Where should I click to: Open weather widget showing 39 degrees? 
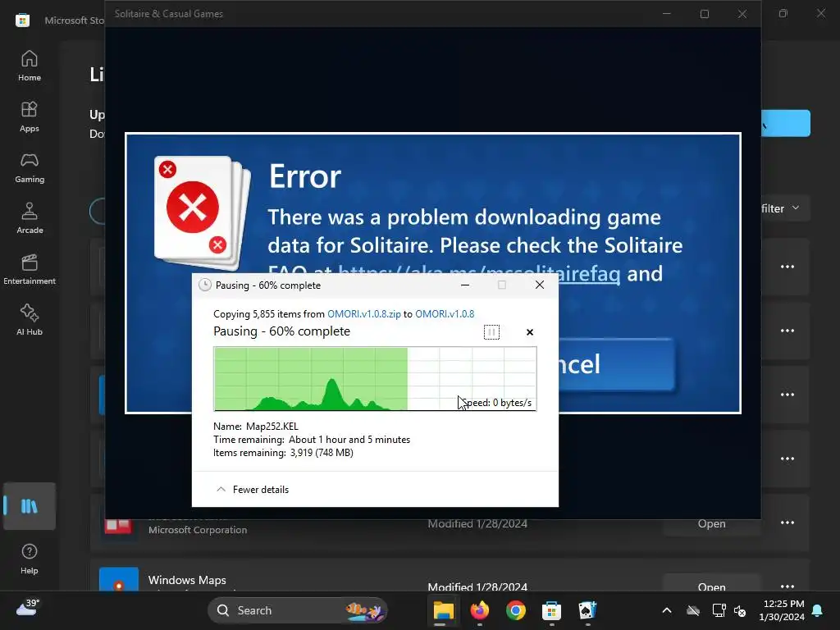(x=27, y=609)
